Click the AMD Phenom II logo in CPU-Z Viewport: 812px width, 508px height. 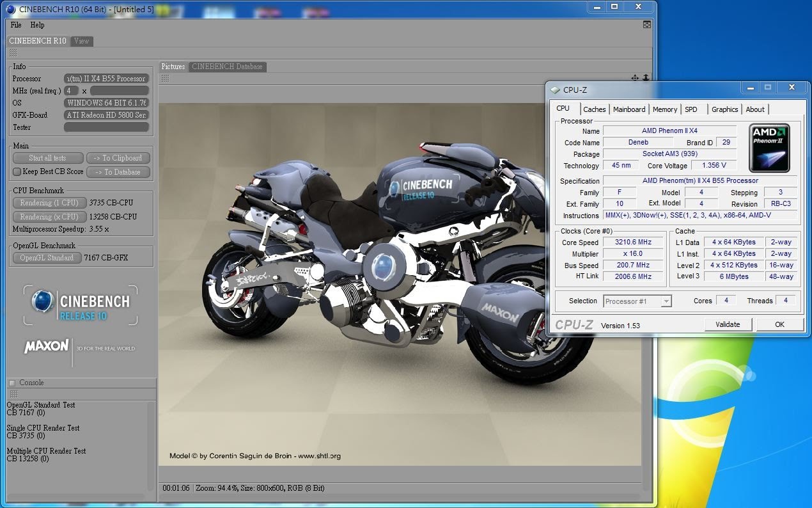tap(769, 148)
